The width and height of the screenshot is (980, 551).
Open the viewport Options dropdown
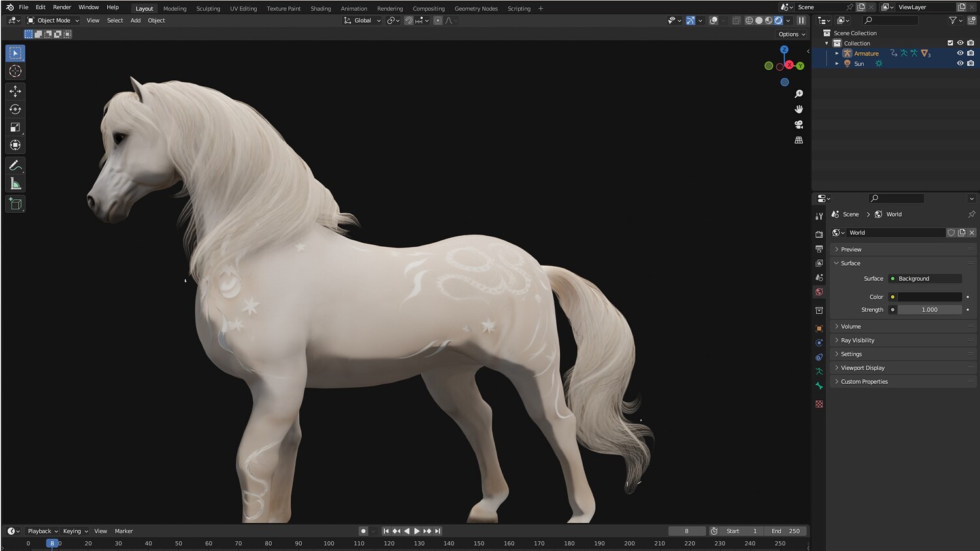coord(792,34)
